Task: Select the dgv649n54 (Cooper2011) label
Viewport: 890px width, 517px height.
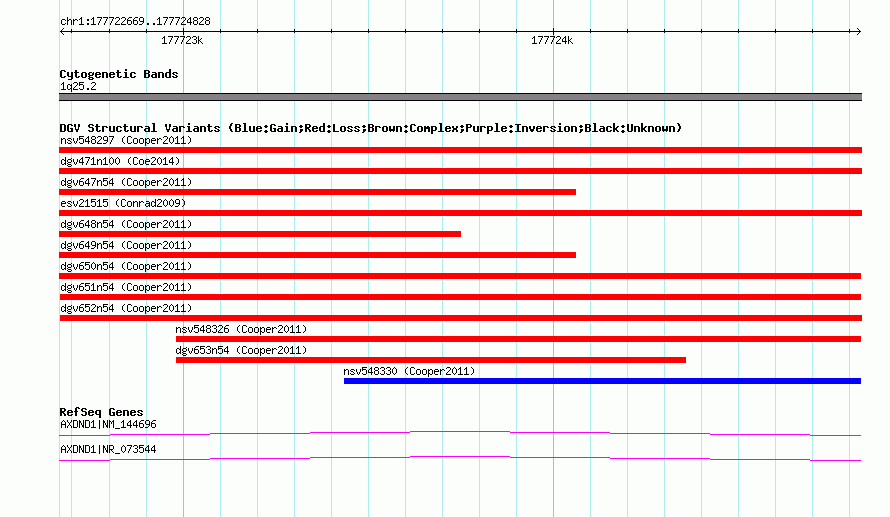Action: (126, 245)
